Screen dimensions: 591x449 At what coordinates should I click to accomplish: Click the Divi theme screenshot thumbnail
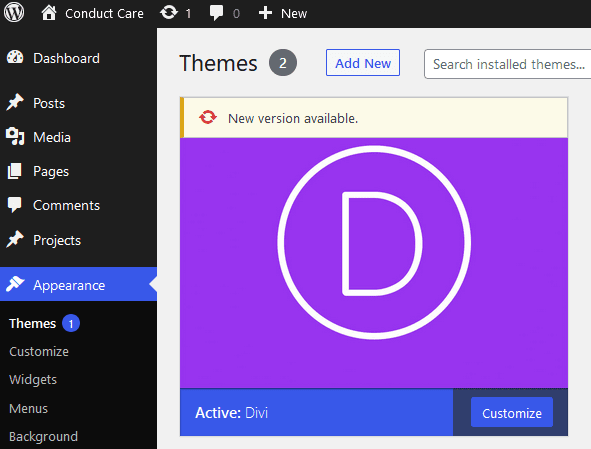click(x=374, y=263)
